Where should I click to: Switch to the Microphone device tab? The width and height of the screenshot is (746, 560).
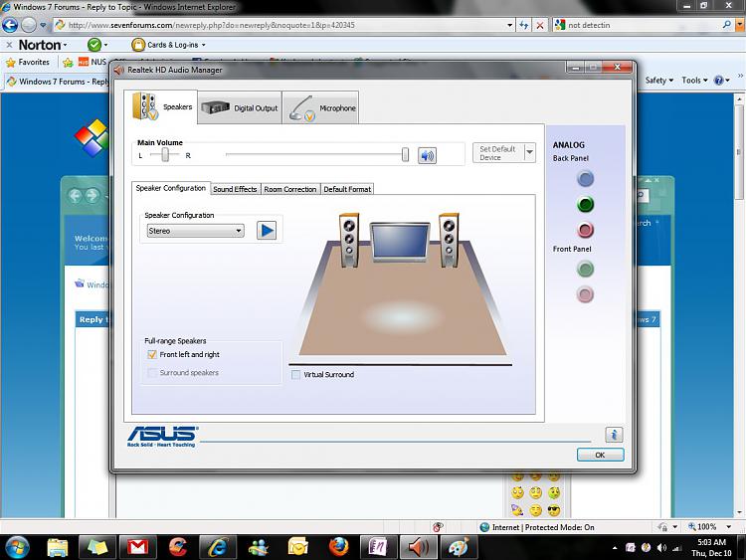pos(320,108)
